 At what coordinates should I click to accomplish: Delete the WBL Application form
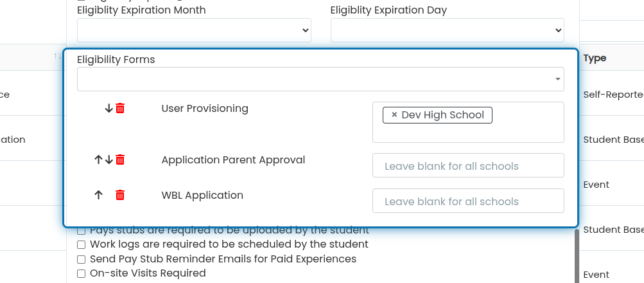(x=120, y=195)
